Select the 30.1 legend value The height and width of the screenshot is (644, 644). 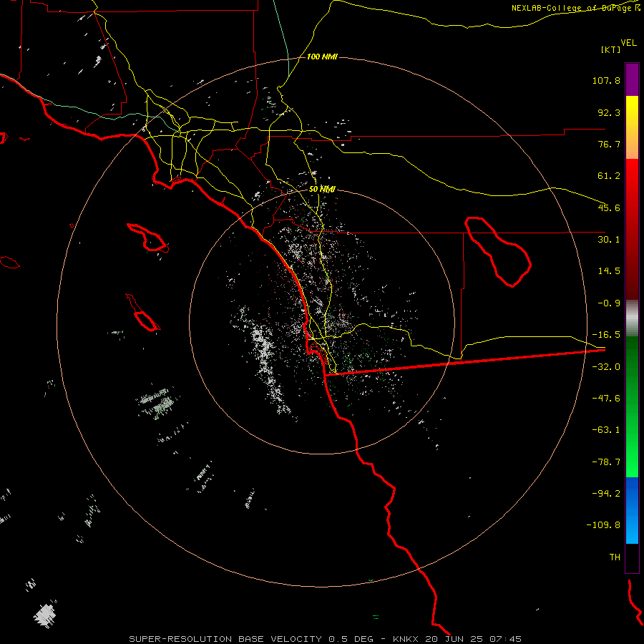(609, 240)
